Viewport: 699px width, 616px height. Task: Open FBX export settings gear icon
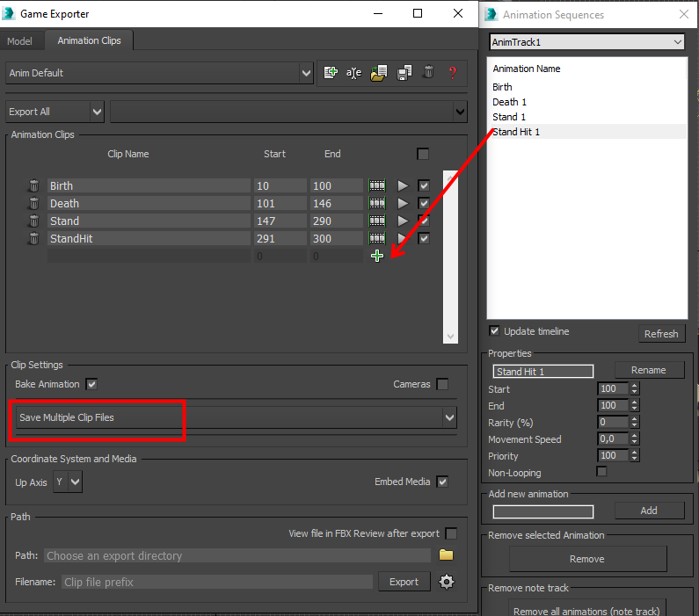tap(447, 582)
